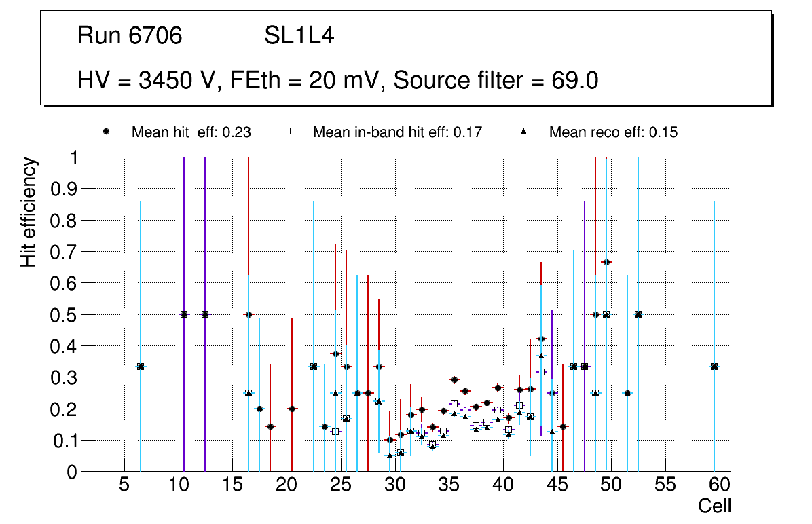This screenshot has width=812, height=524.
Task: Click the open square marker in the legend
Action: 287,132
